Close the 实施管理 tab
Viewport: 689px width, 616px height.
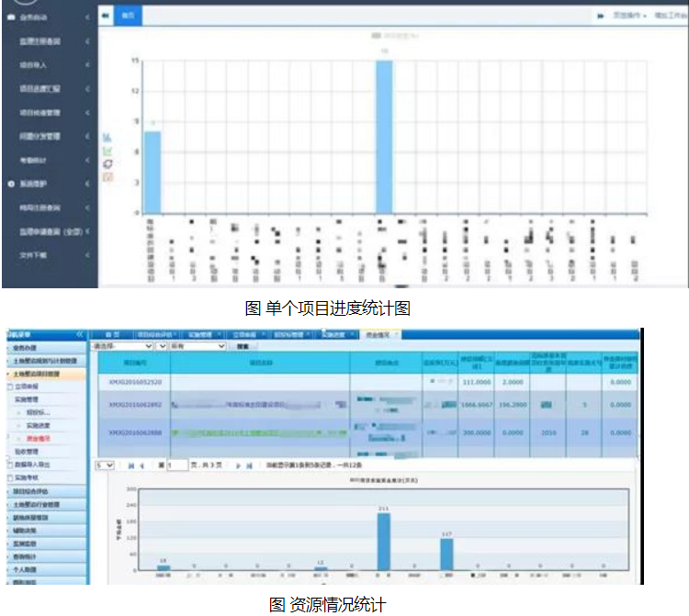point(219,334)
